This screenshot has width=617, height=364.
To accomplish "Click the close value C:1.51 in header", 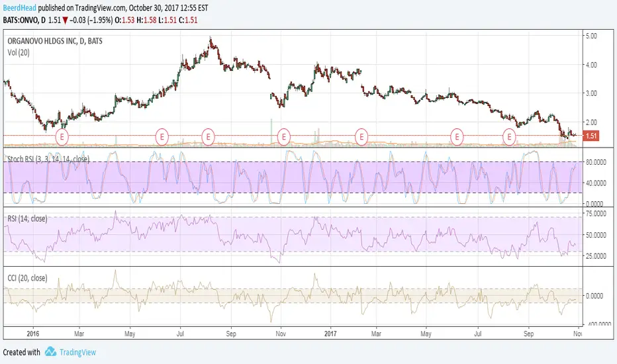I will point(188,20).
